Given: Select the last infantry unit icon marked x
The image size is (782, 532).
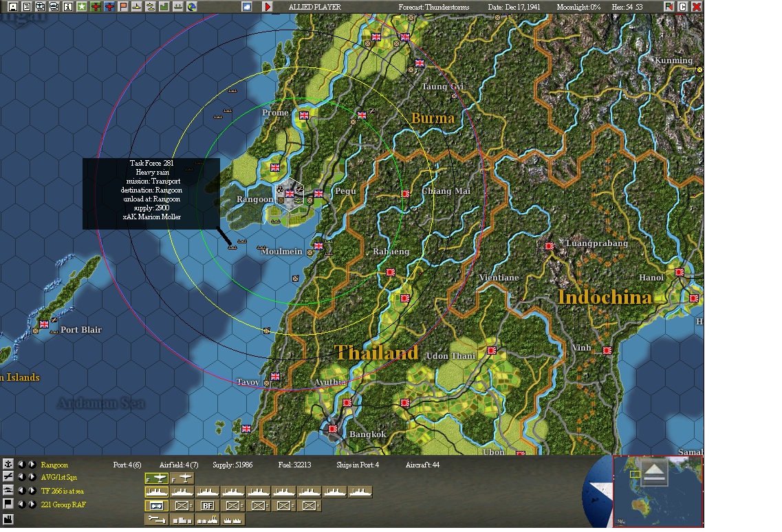Looking at the screenshot, I should coord(309,506).
